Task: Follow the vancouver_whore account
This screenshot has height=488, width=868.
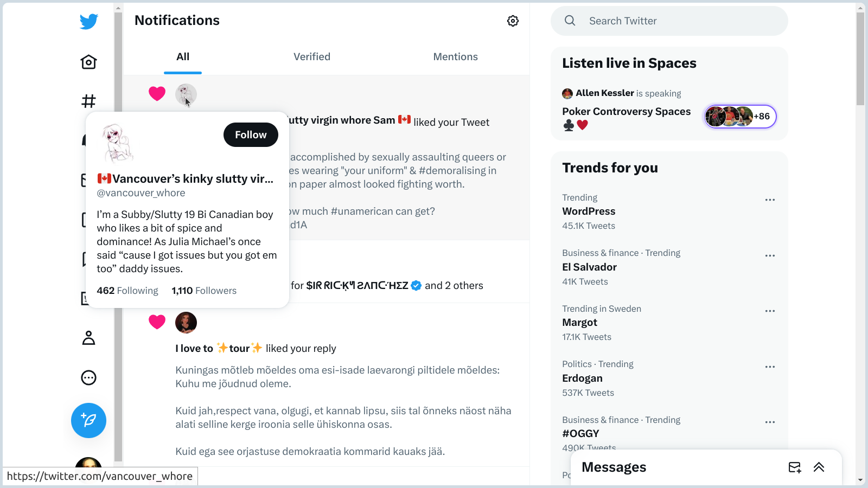Action: click(x=251, y=135)
